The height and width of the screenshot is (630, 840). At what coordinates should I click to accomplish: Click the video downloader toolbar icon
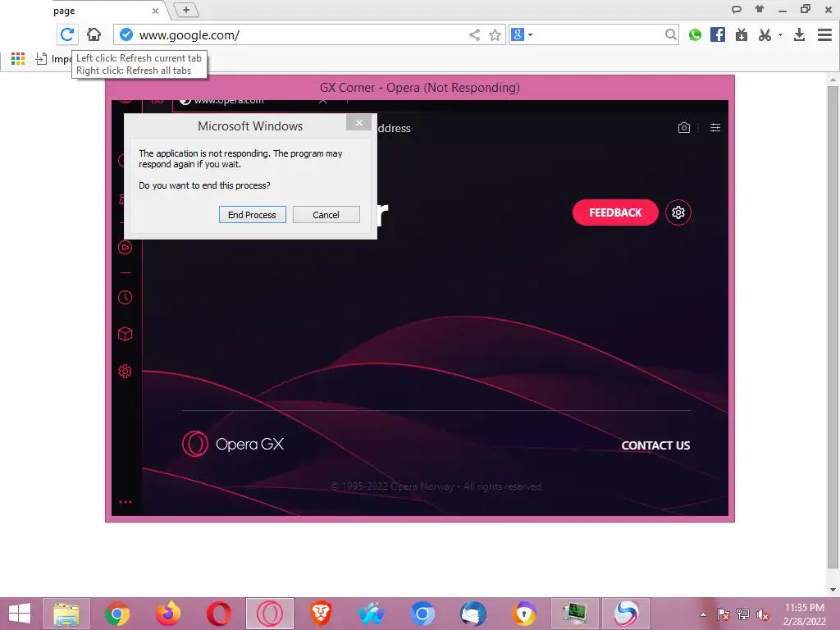742,34
